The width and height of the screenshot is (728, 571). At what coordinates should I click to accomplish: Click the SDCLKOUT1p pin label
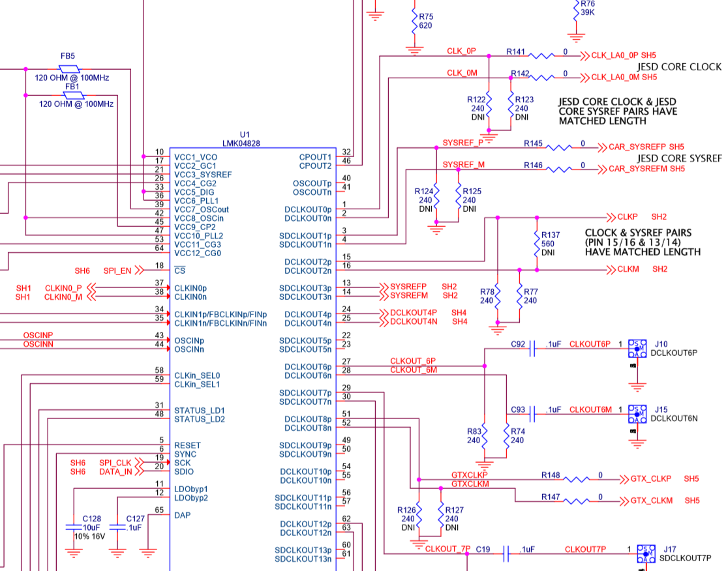tap(305, 236)
